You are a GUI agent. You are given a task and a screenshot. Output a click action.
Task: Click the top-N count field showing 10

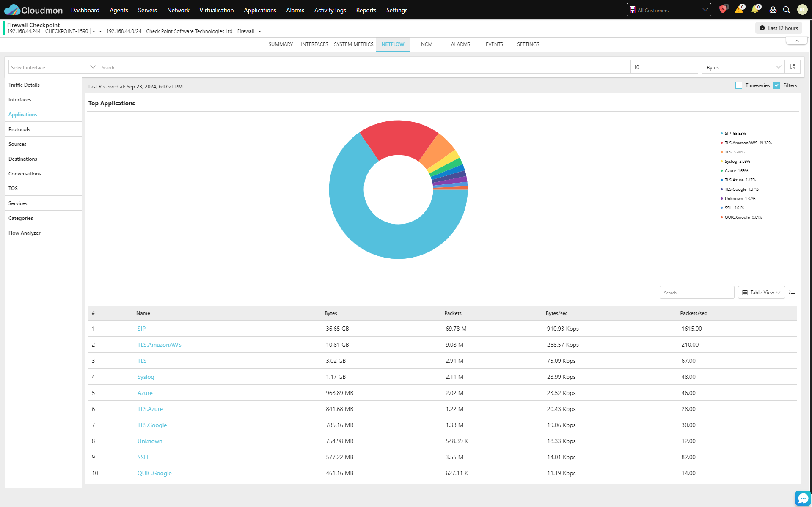coord(664,67)
